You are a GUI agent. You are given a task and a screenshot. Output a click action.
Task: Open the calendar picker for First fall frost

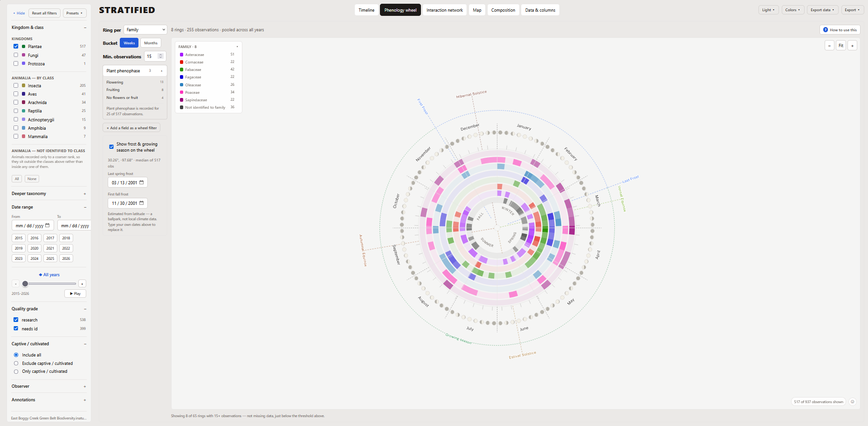pos(142,203)
